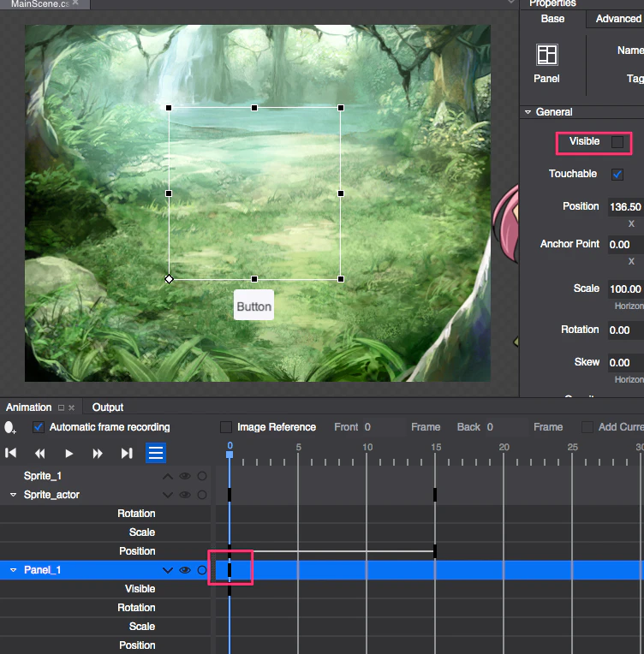Enable the Visible checkbox in Properties
The height and width of the screenshot is (654, 644).
[617, 142]
